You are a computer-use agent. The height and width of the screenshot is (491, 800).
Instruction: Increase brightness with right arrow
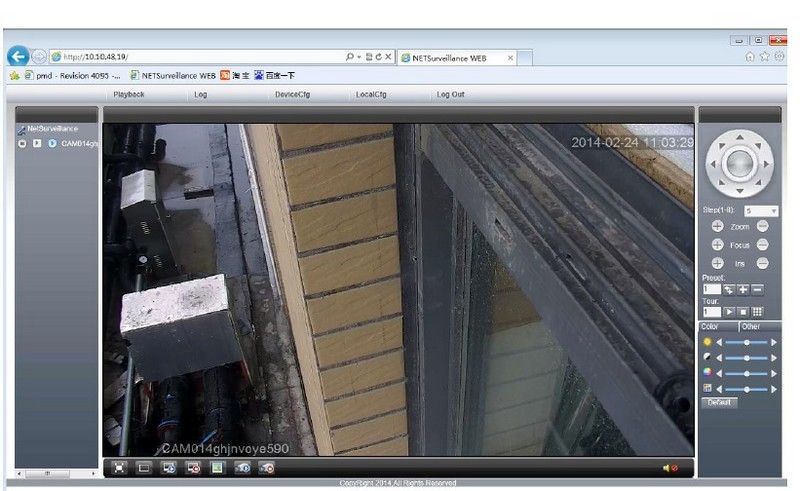[x=774, y=342]
